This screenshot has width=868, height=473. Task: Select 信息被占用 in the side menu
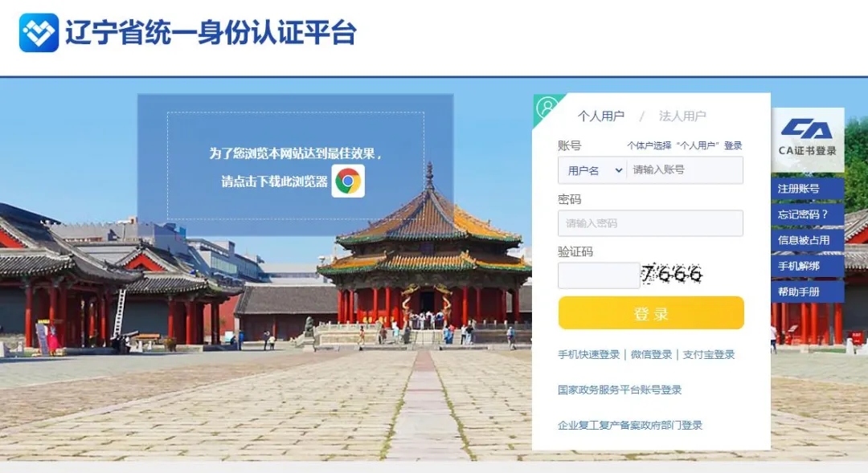pos(808,240)
